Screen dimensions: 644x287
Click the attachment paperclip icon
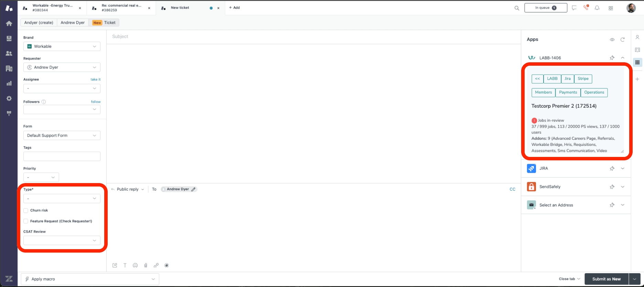click(x=146, y=265)
